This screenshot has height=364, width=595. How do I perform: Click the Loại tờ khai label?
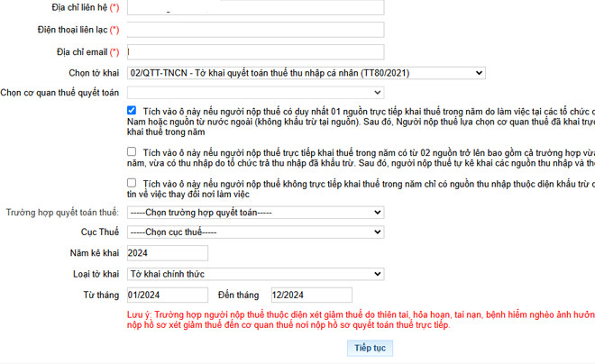(x=96, y=274)
